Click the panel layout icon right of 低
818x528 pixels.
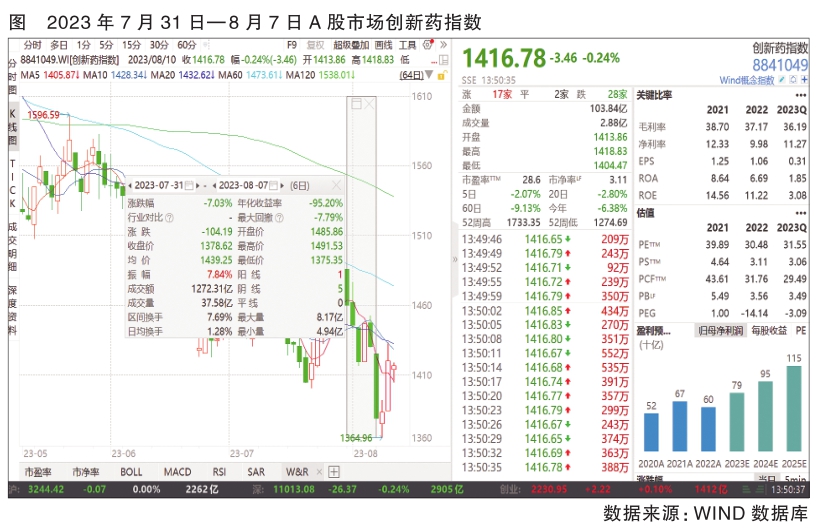(443, 60)
